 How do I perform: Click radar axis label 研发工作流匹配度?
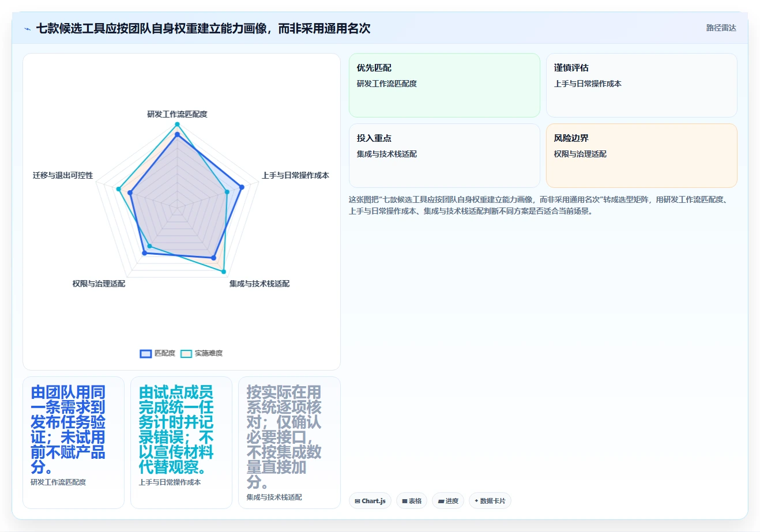(177, 114)
